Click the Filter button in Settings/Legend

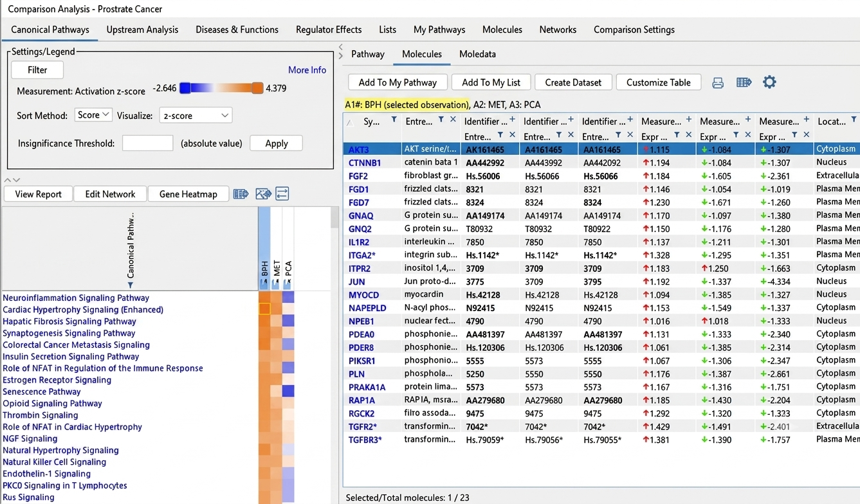point(37,70)
